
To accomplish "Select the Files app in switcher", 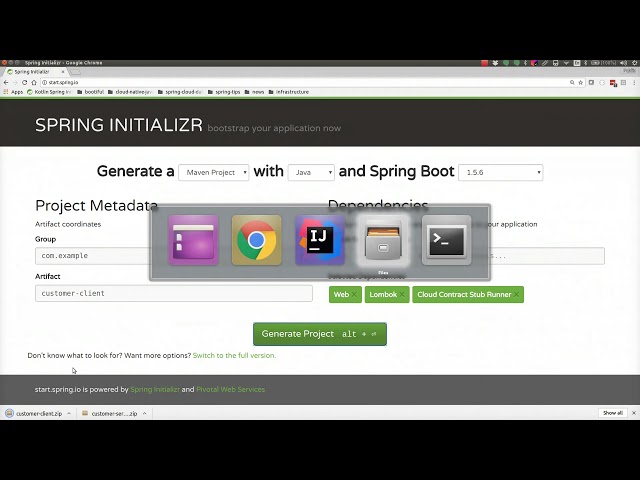I will (x=383, y=240).
